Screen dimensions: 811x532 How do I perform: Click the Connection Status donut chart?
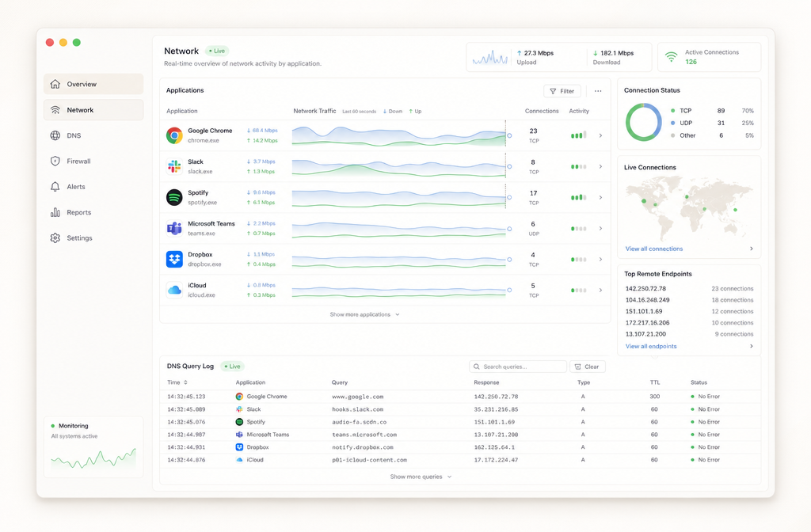pyautogui.click(x=643, y=123)
